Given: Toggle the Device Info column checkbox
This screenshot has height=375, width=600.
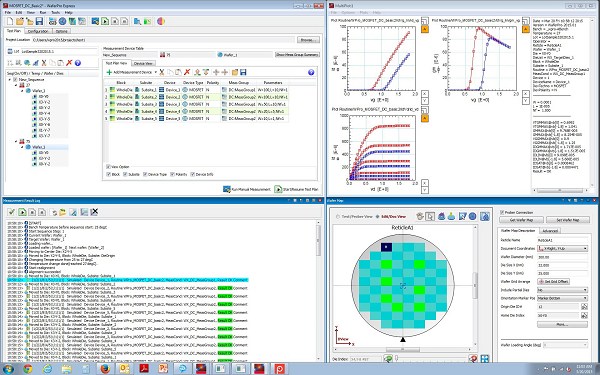Looking at the screenshot, I should tap(192, 174).
